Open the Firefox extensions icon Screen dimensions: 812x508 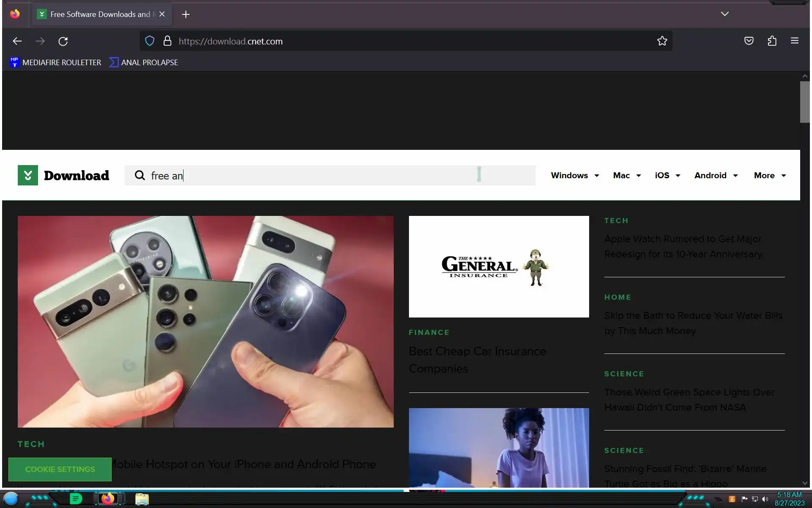772,41
